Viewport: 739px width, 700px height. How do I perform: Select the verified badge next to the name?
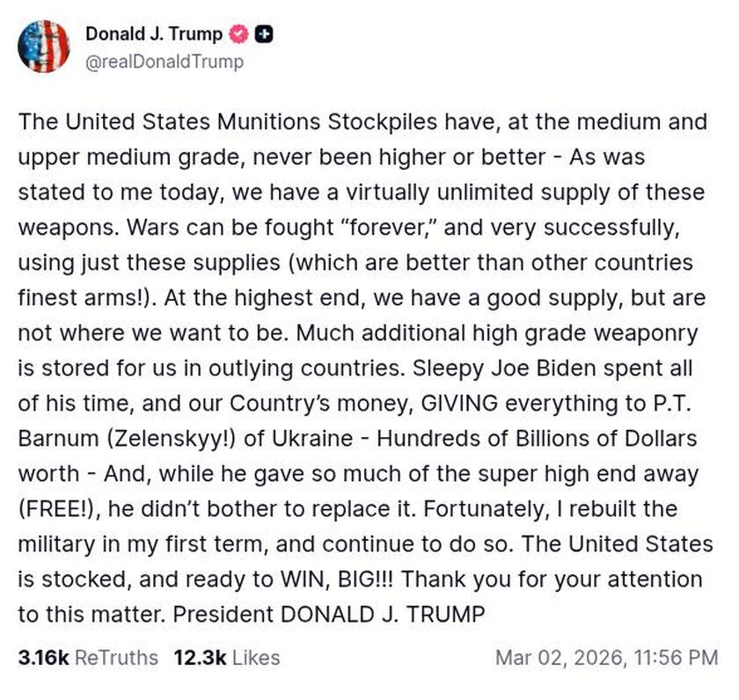238,35
